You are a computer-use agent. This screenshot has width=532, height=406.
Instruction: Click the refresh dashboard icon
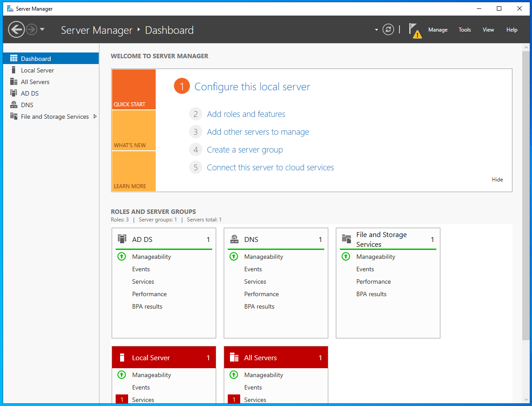point(388,30)
